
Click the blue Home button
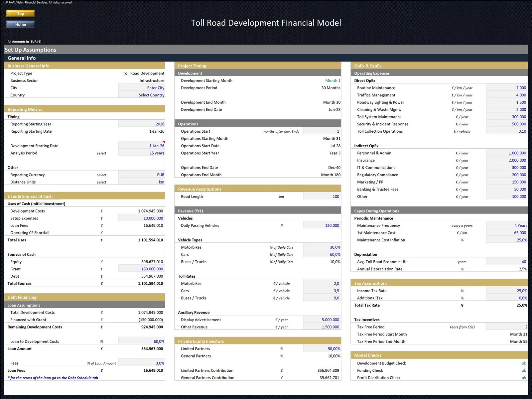[x=20, y=24]
